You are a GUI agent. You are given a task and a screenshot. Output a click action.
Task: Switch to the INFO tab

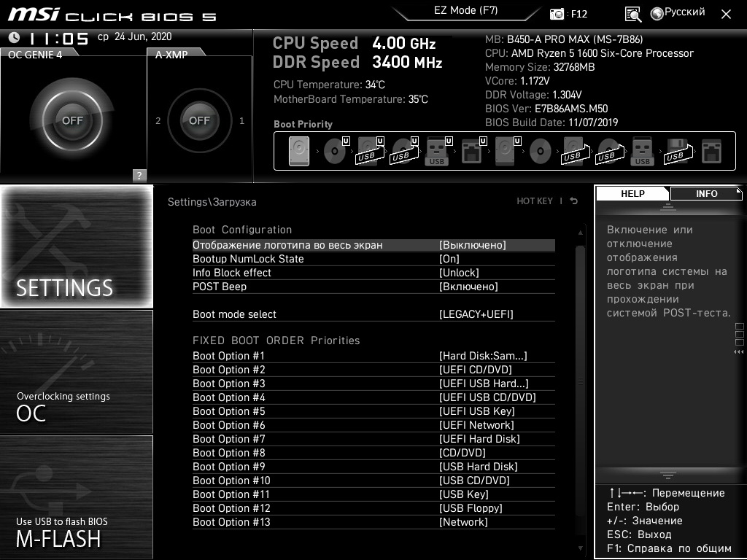point(706,193)
